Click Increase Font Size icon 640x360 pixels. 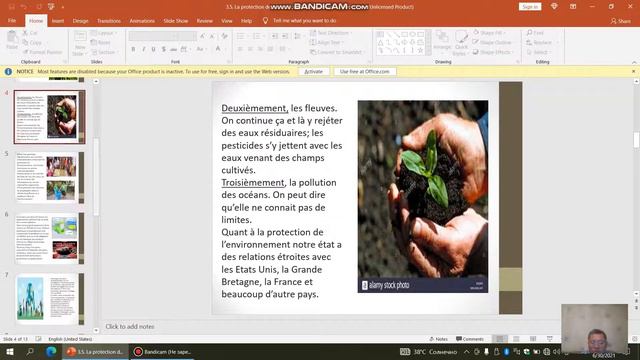click(202, 36)
